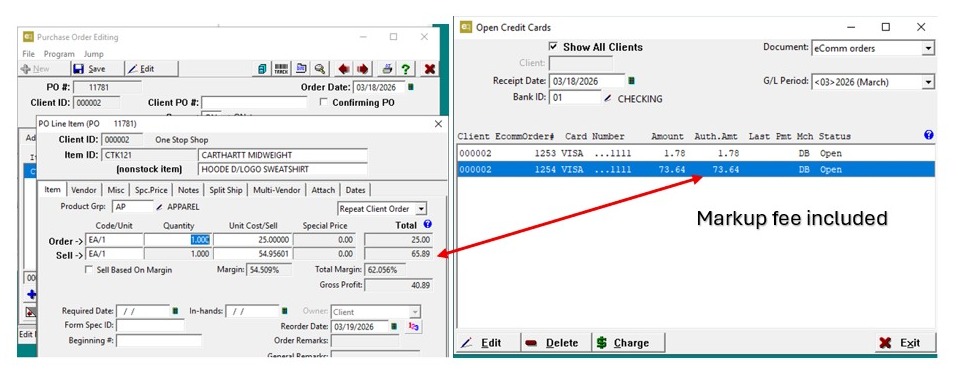The height and width of the screenshot is (376, 958).
Task: Open the File menu
Action: pos(28,54)
